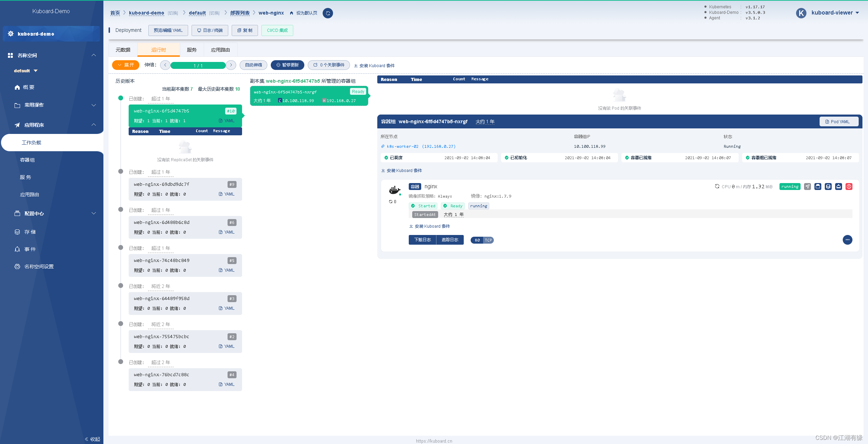Click the refresh icon in the breadcrumb bar
The height and width of the screenshot is (444, 868).
327,13
